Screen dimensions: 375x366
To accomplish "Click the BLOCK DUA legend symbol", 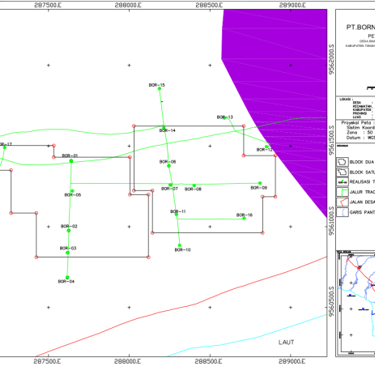I will point(342,162).
